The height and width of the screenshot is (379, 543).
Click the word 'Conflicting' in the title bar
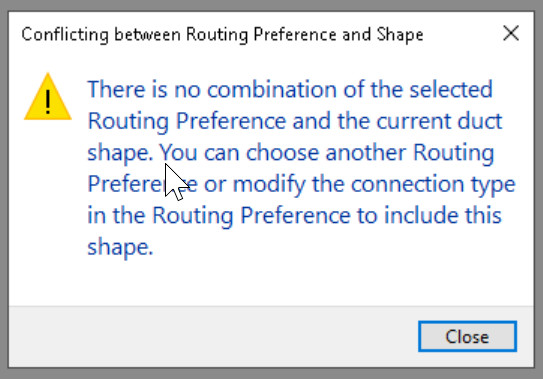pyautogui.click(x=65, y=35)
